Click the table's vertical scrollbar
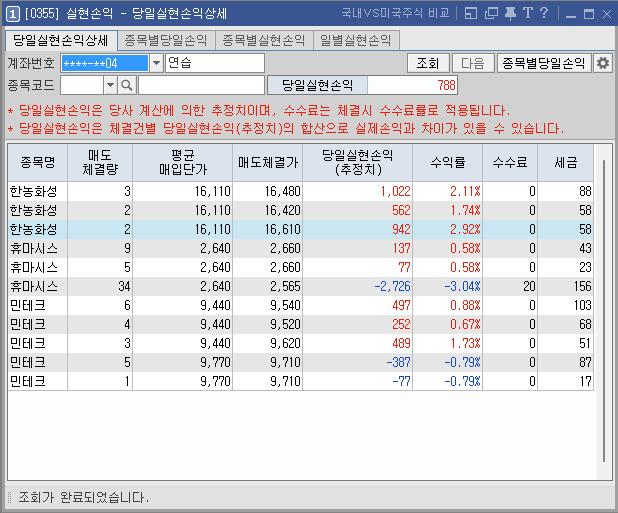This screenshot has height=513, width=618. (x=603, y=311)
